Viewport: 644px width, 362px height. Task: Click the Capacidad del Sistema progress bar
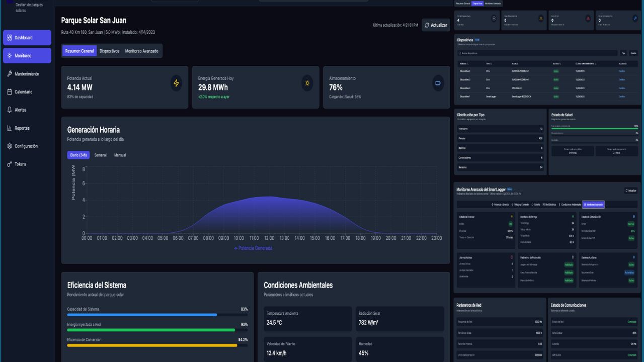pos(157,315)
